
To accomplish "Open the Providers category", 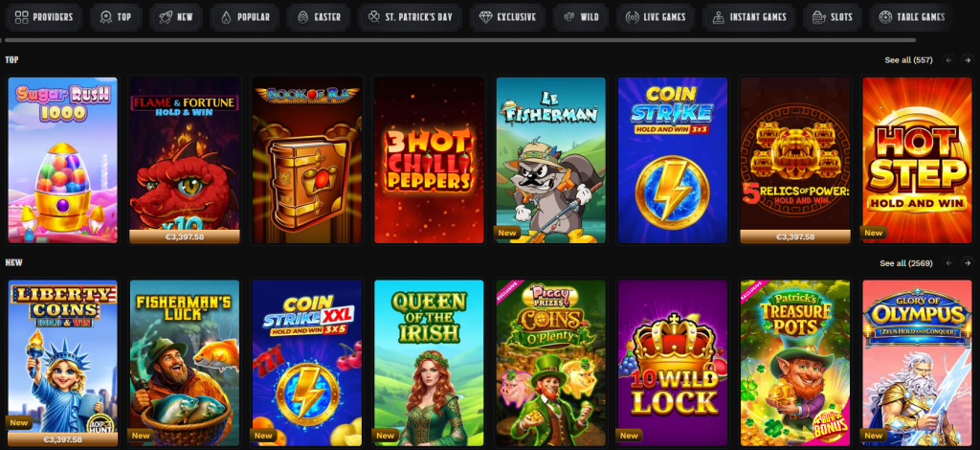I will [x=43, y=17].
